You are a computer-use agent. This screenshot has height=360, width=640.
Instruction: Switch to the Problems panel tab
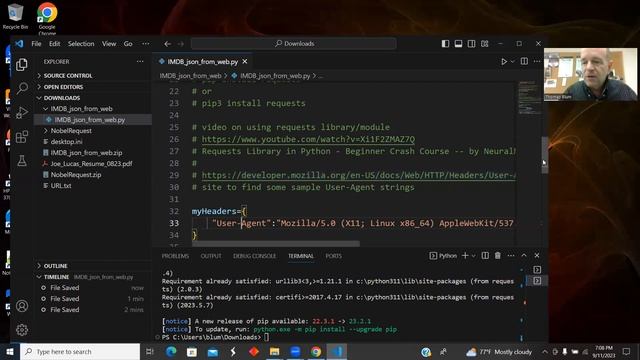[x=175, y=256]
